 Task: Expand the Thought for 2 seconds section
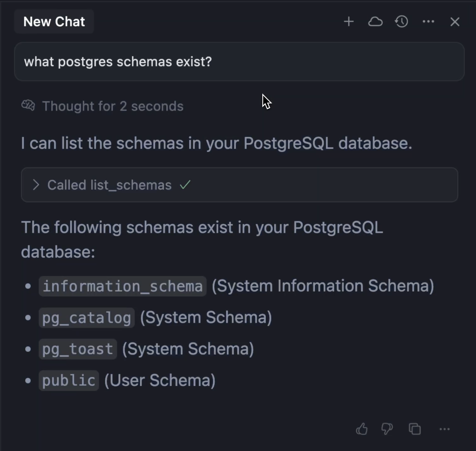click(113, 106)
